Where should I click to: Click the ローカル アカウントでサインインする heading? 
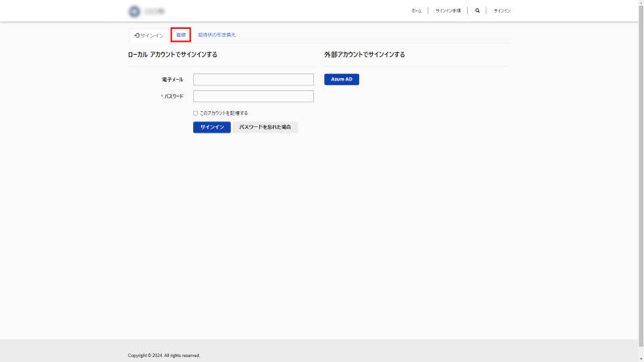pos(172,55)
